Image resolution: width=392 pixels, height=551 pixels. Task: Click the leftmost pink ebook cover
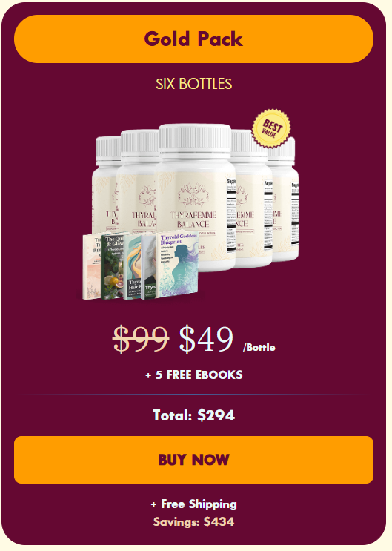tap(92, 267)
